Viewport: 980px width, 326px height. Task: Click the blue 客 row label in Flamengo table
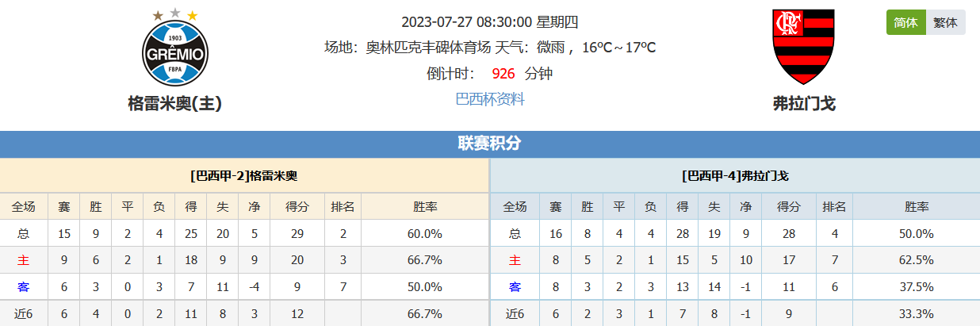tap(515, 286)
